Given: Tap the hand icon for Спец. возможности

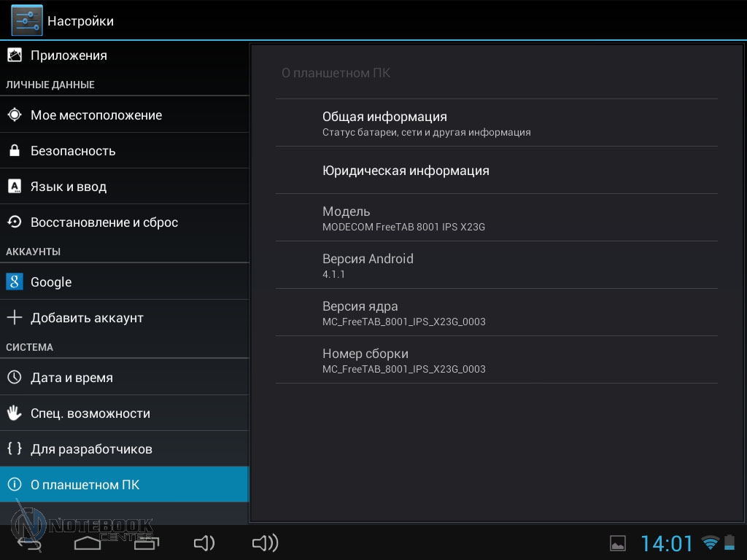Looking at the screenshot, I should tap(15, 413).
